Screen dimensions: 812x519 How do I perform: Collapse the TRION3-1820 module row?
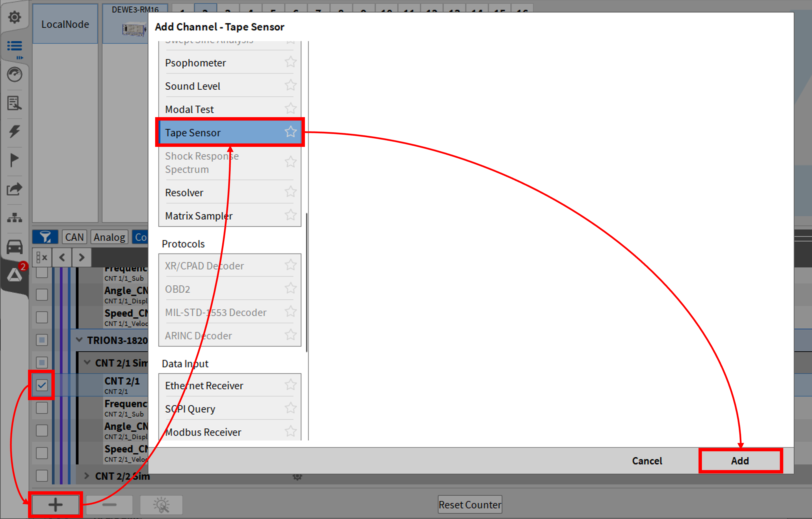click(x=79, y=340)
